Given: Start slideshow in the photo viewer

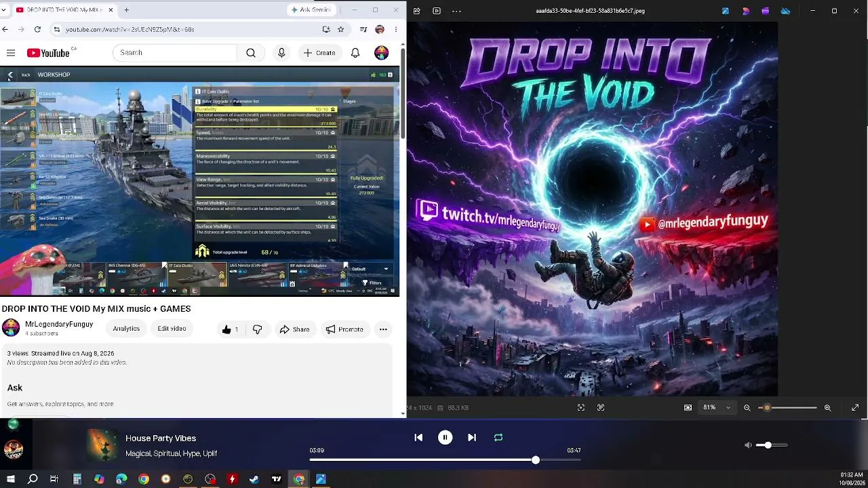Looking at the screenshot, I should [x=437, y=11].
